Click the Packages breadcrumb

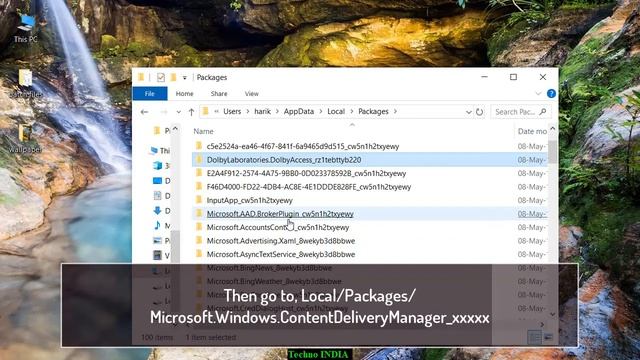tap(373, 111)
